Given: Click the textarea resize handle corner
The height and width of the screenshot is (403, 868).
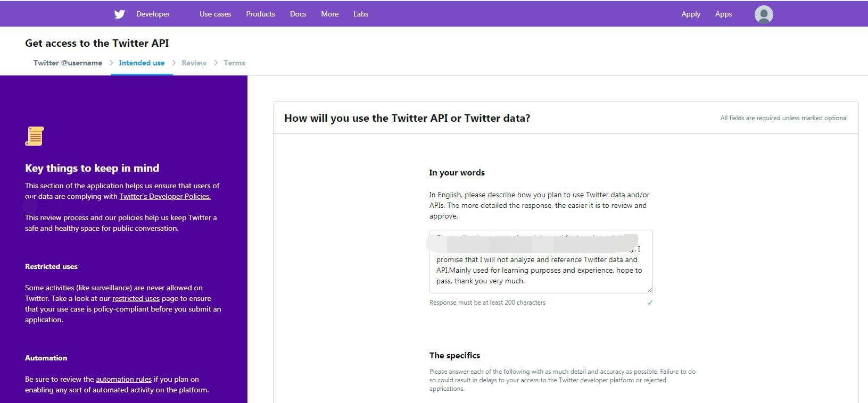Looking at the screenshot, I should click(x=649, y=290).
